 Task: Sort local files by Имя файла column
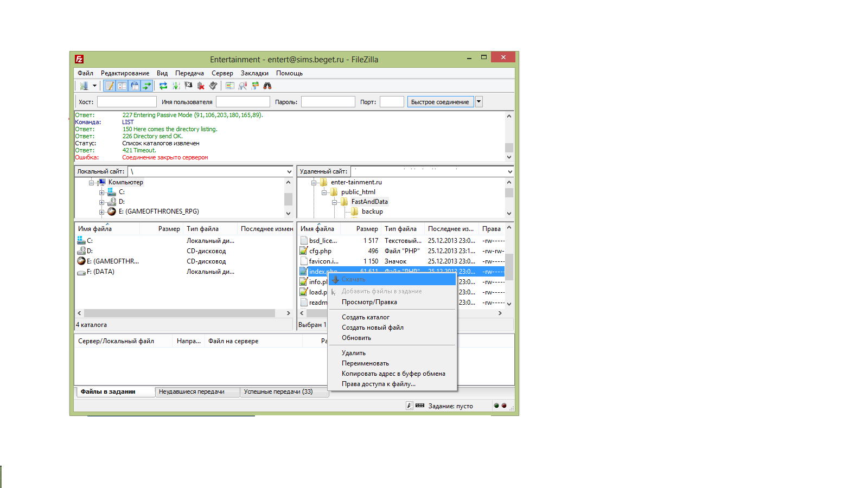pyautogui.click(x=107, y=229)
